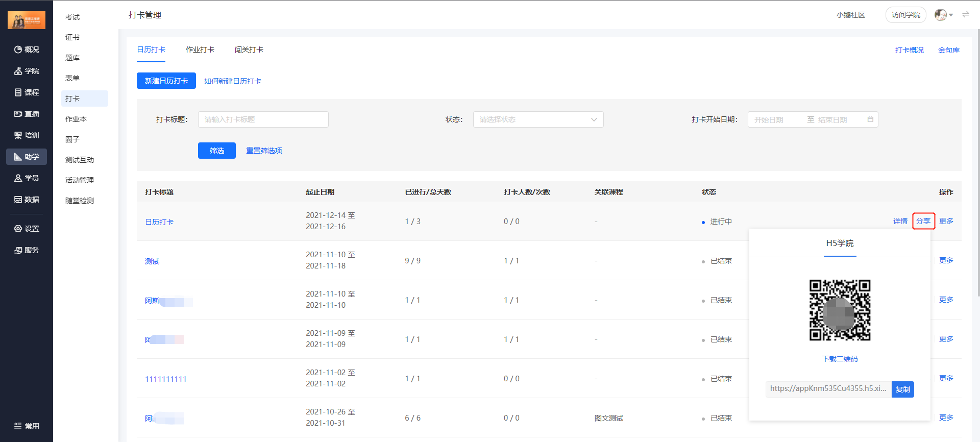Open the 直播 live broadcast icon
The image size is (980, 442).
18,114
